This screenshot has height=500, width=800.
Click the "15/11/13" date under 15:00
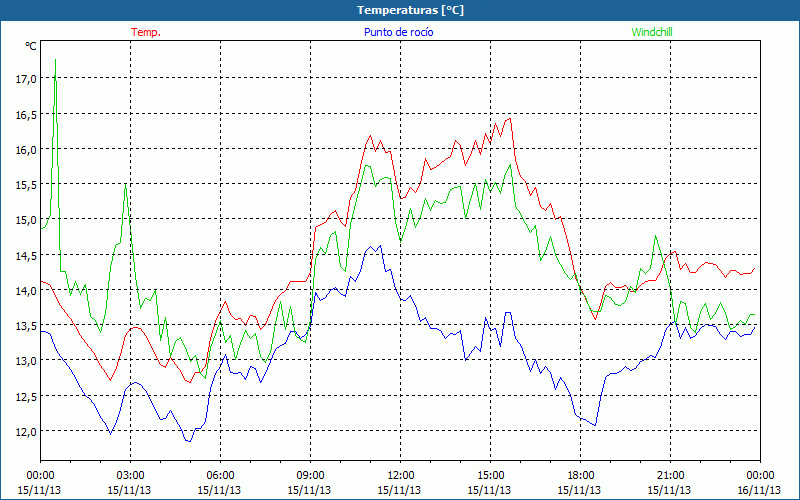point(489,490)
